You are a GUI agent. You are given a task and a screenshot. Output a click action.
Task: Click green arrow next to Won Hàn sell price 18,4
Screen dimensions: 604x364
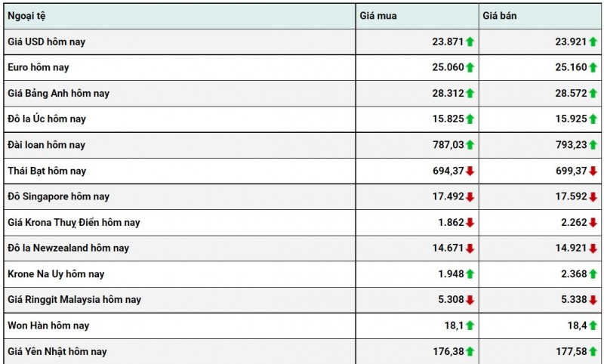(593, 325)
